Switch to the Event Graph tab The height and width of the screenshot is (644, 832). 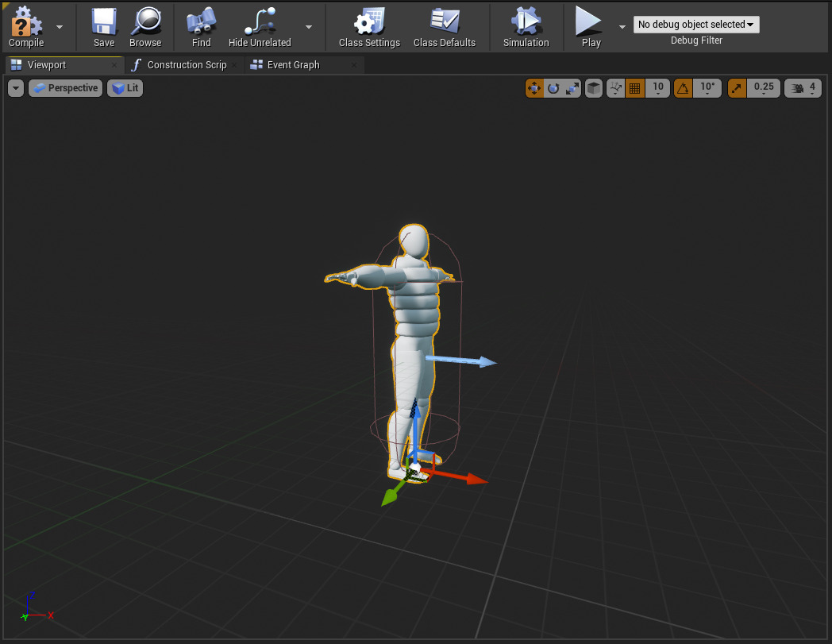coord(293,65)
